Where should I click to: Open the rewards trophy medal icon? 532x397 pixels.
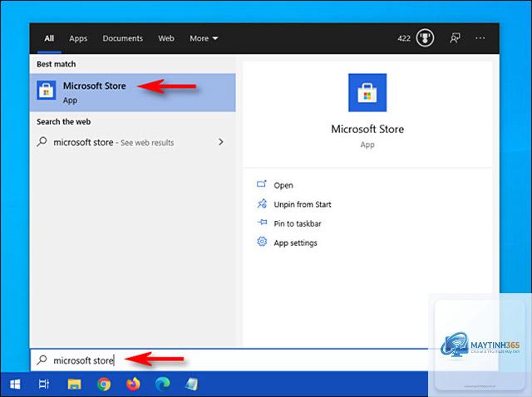(x=425, y=38)
